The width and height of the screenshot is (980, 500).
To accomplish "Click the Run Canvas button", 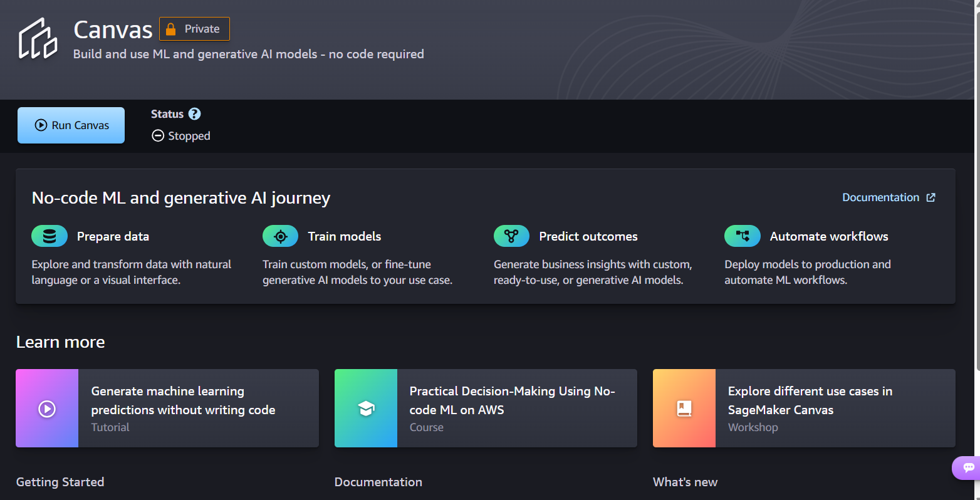I will coord(71,125).
